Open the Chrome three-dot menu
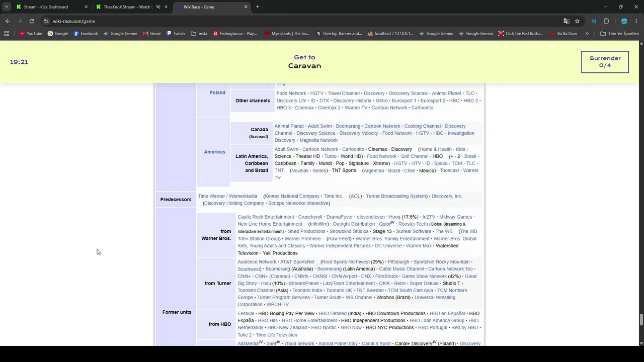The height and width of the screenshot is (362, 644). 636,21
